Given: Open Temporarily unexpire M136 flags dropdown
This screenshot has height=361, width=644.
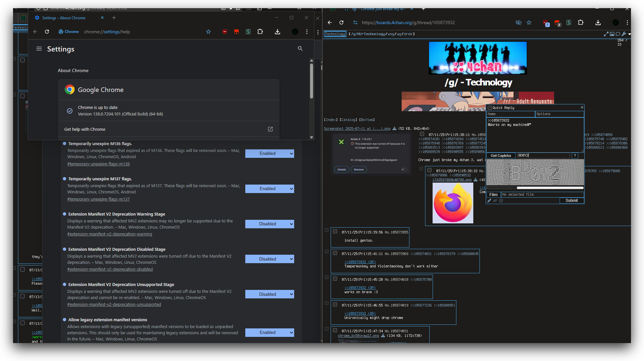Looking at the screenshot, I should [x=270, y=154].
